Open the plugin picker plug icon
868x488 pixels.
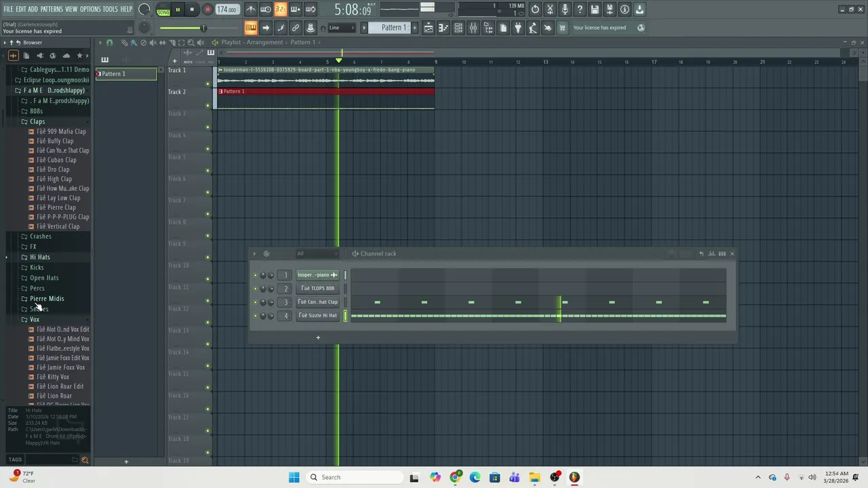(x=517, y=28)
